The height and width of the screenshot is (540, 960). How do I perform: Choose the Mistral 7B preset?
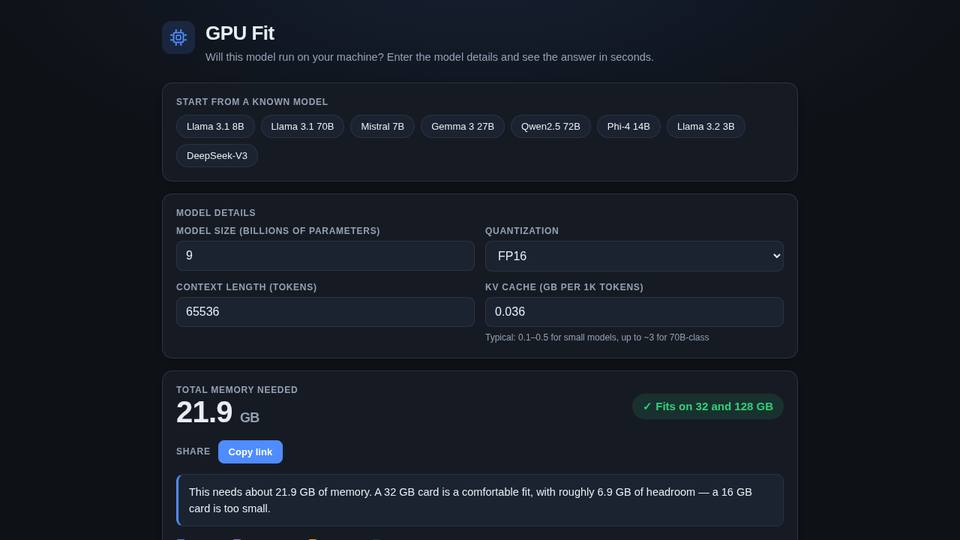pos(383,127)
